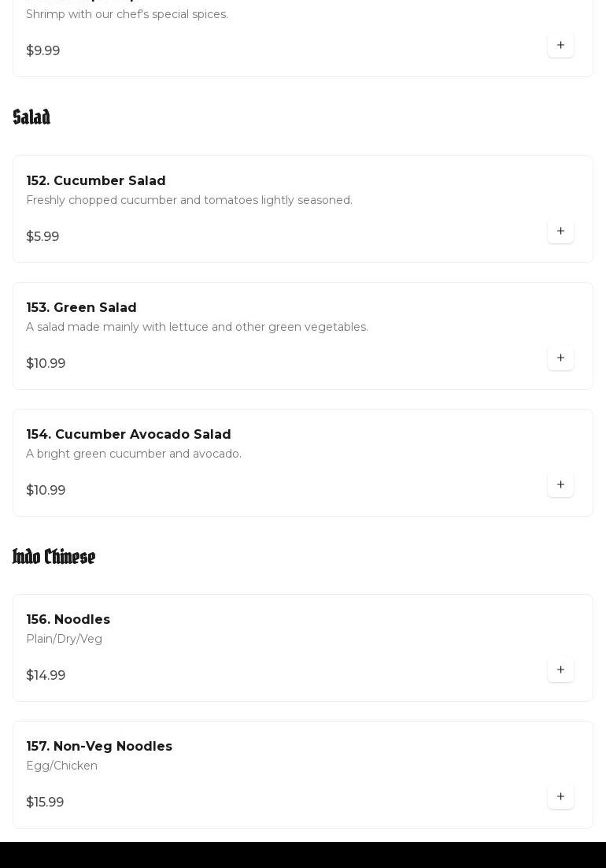Click the Salad section heading

coord(31,117)
